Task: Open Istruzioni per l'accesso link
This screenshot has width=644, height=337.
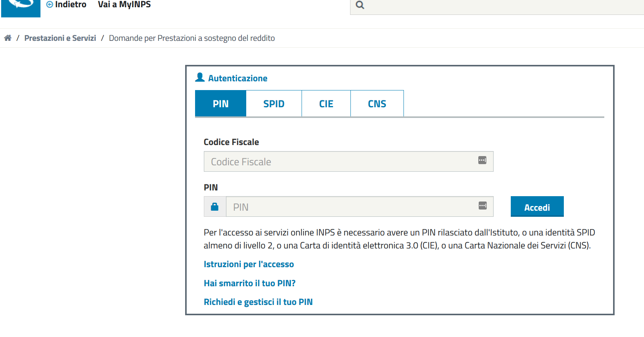Action: click(249, 264)
